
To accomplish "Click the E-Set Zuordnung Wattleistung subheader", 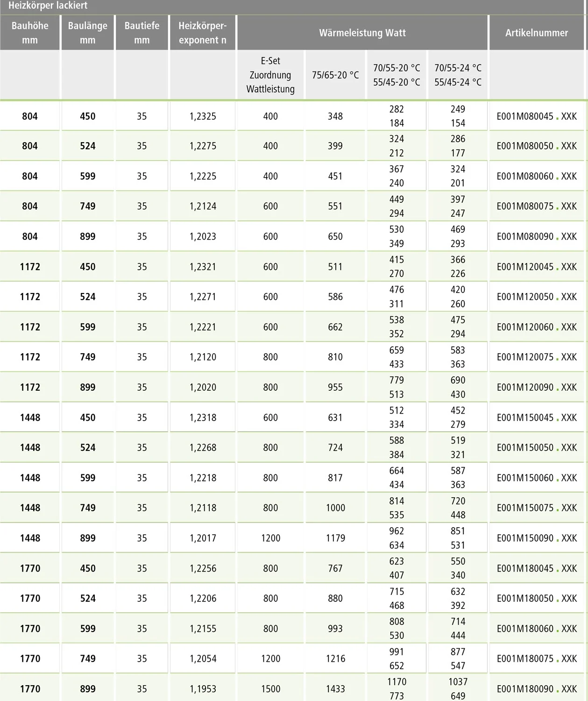I will click(270, 75).
